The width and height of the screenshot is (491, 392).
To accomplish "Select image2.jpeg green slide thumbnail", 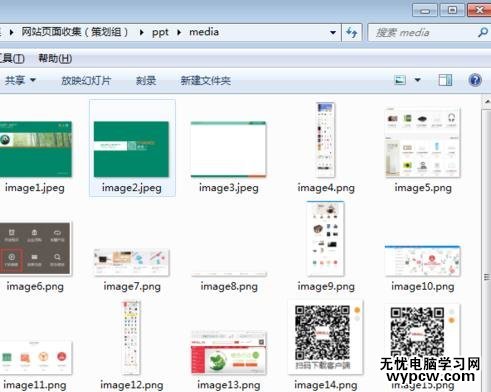I will [x=131, y=149].
